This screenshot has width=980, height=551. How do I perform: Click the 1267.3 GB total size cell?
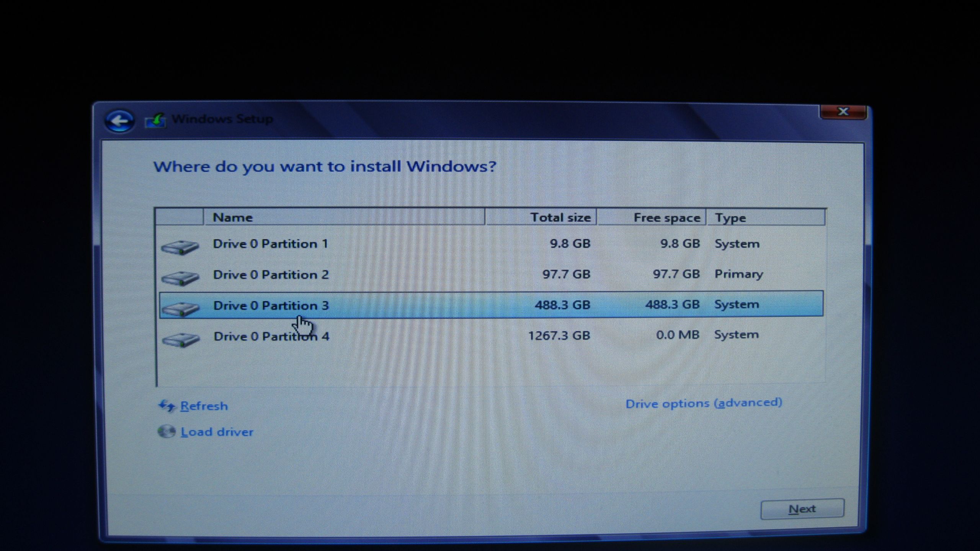pyautogui.click(x=559, y=335)
